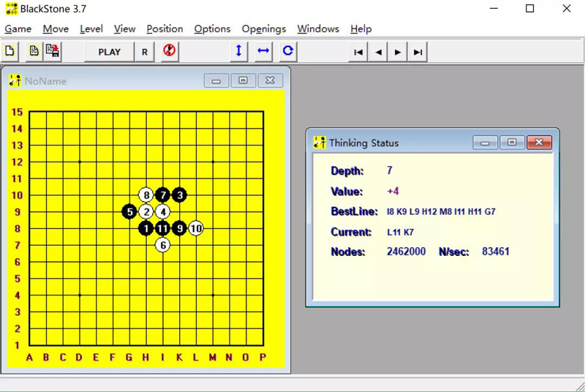Screen dimensions: 585x392
Task: Click the red stop thinking icon
Action: (170, 51)
